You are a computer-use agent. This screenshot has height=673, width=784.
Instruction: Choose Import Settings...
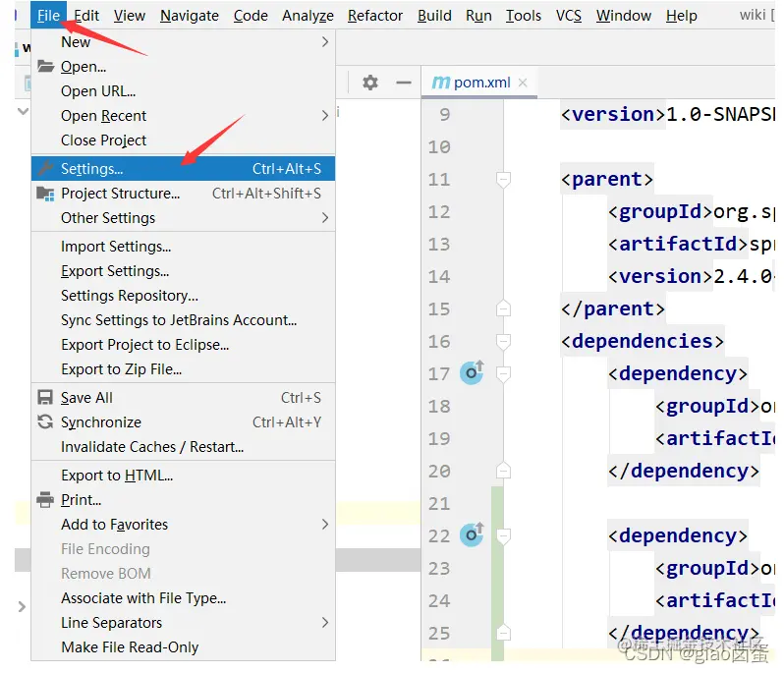(x=183, y=246)
